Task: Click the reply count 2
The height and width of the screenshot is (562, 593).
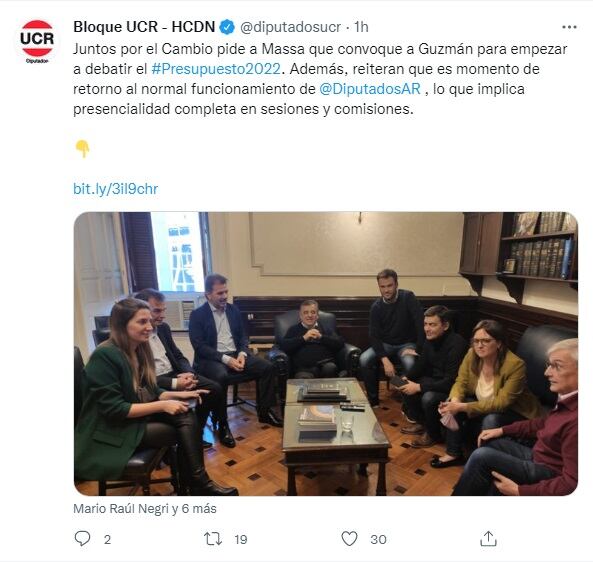Action: click(x=107, y=539)
